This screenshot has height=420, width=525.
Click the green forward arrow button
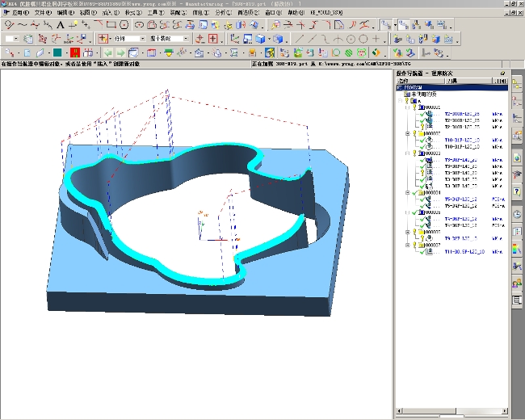pyautogui.click(x=120, y=52)
